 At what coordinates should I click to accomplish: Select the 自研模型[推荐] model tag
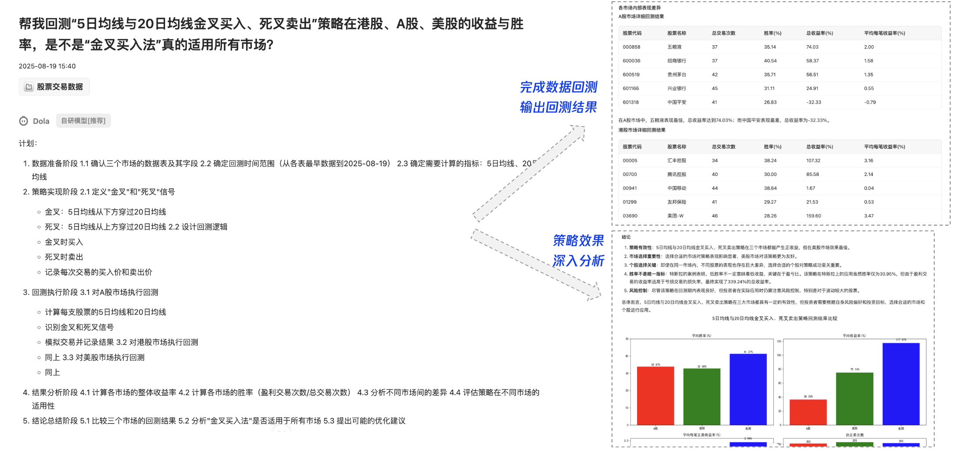[83, 121]
